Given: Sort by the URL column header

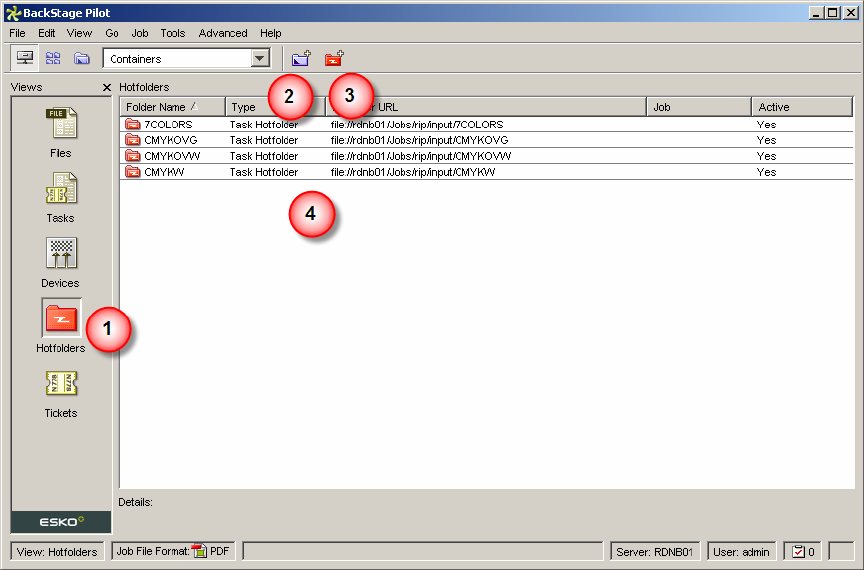Looking at the screenshot, I should point(487,107).
